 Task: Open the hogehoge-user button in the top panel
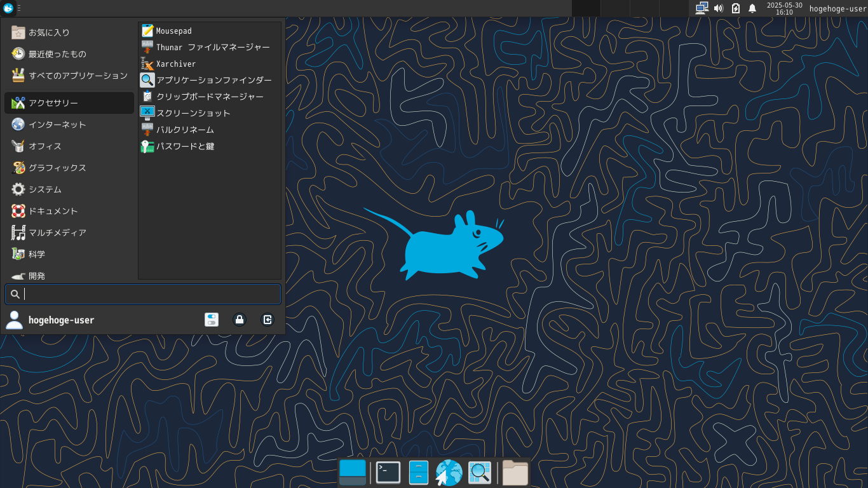[837, 8]
